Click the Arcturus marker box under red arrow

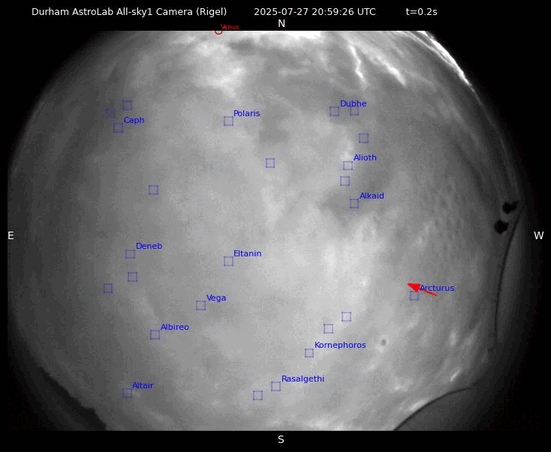coord(414,296)
